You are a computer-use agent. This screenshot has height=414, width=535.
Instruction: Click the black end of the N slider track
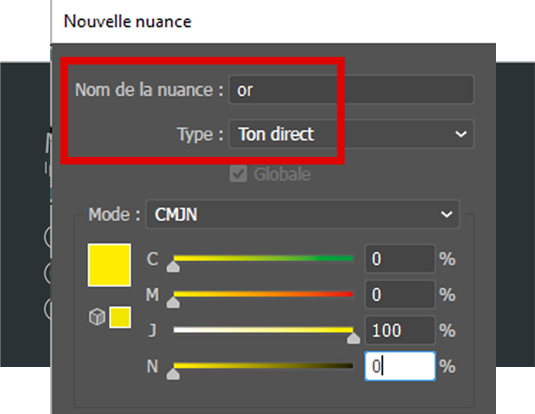pos(346,366)
